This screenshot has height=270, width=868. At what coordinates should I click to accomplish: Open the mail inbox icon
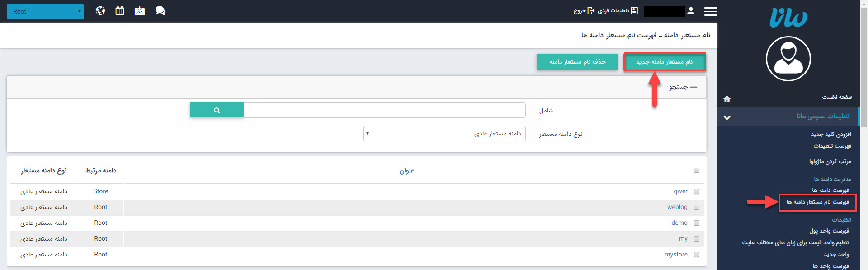click(x=140, y=11)
